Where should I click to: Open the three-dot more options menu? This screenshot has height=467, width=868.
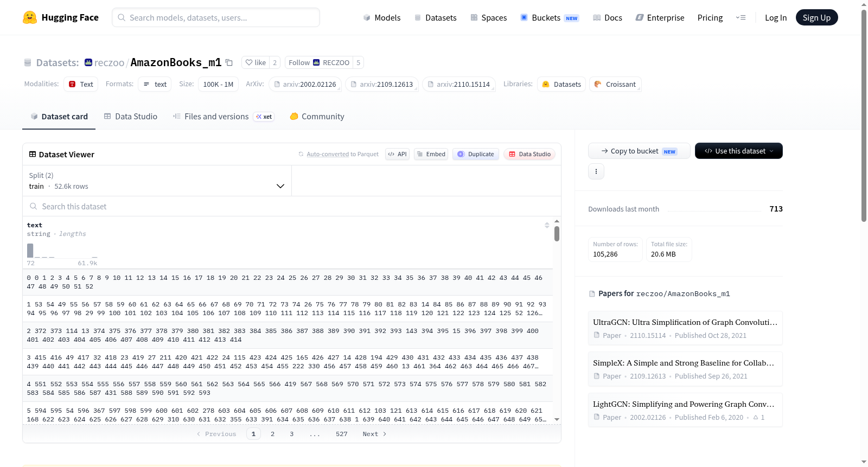(596, 171)
